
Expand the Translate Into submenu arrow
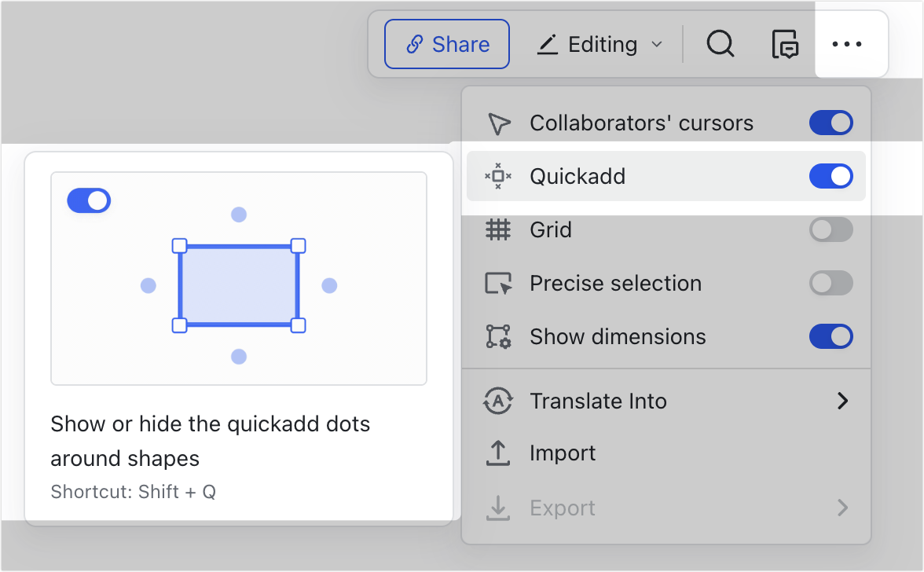pyautogui.click(x=842, y=401)
